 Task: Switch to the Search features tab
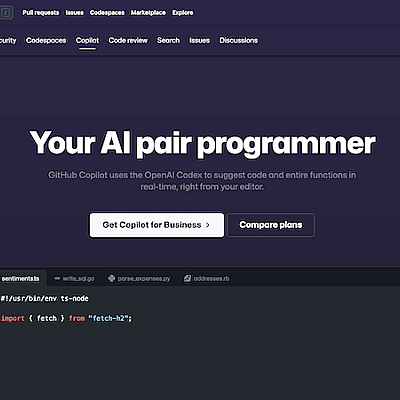[x=168, y=40]
